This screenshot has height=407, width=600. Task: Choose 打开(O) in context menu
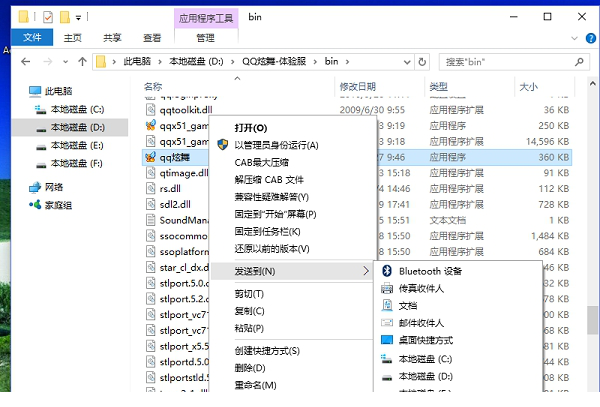click(x=293, y=128)
